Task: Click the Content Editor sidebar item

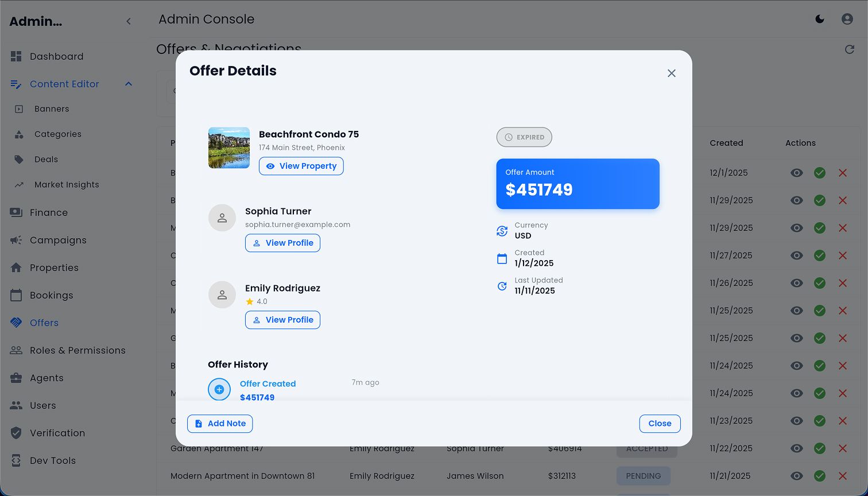Action: [x=64, y=84]
